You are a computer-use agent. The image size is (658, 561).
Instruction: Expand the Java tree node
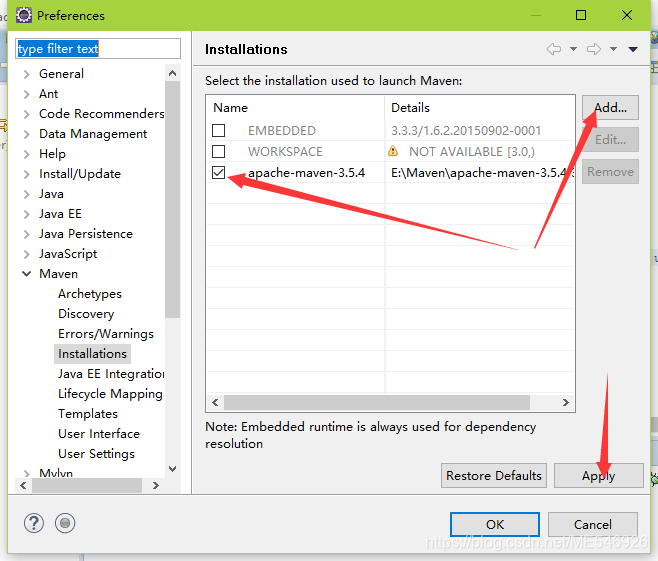[26, 194]
